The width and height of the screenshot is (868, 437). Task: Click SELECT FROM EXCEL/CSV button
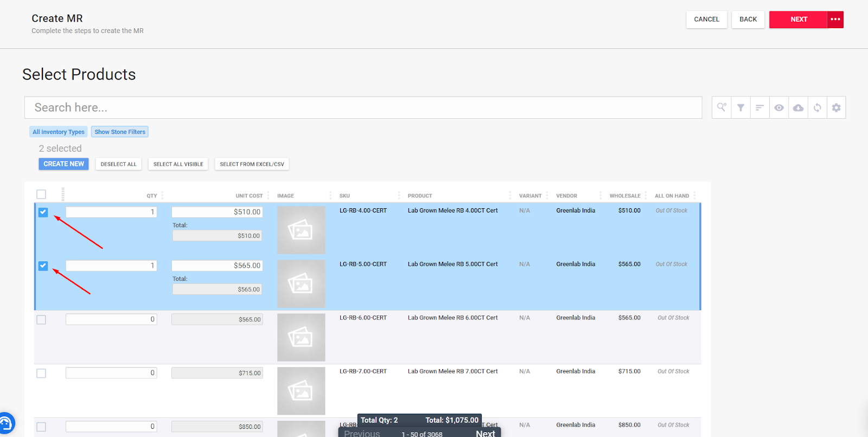252,164
